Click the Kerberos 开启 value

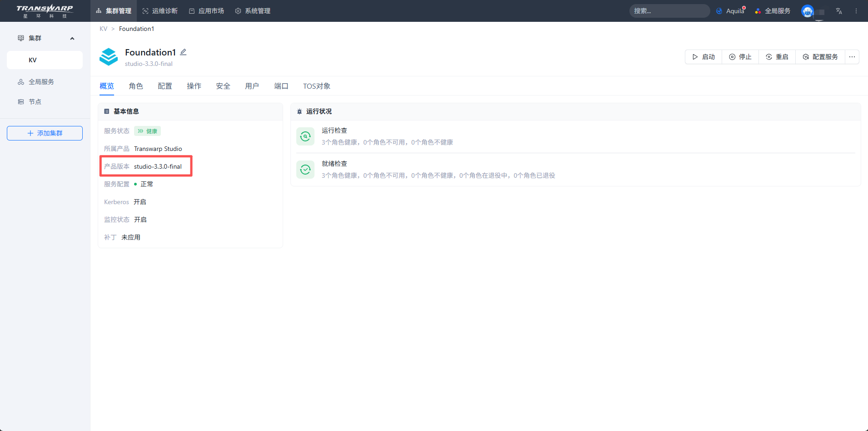click(140, 202)
